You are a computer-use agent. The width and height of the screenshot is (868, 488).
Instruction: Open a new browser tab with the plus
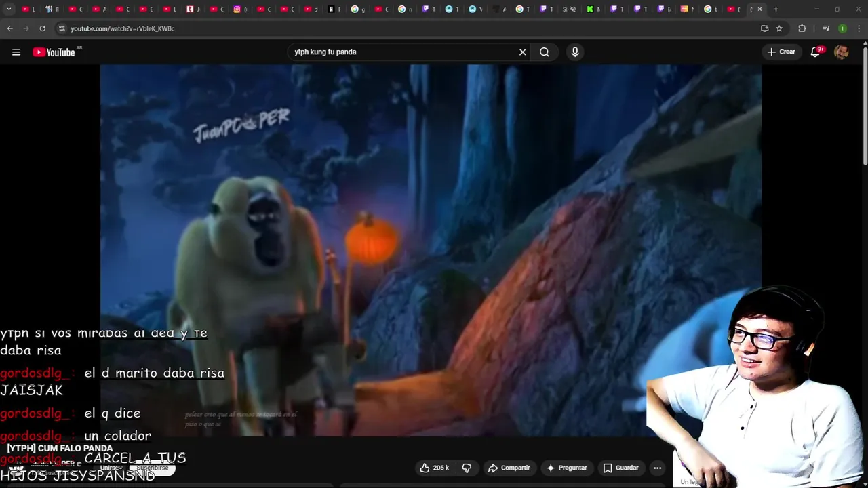(x=776, y=9)
